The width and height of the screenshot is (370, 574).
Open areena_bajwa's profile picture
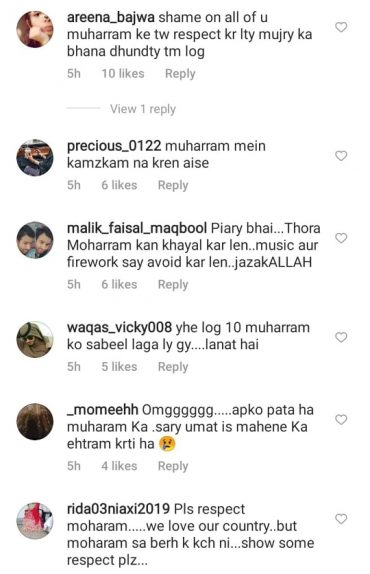[x=35, y=29]
